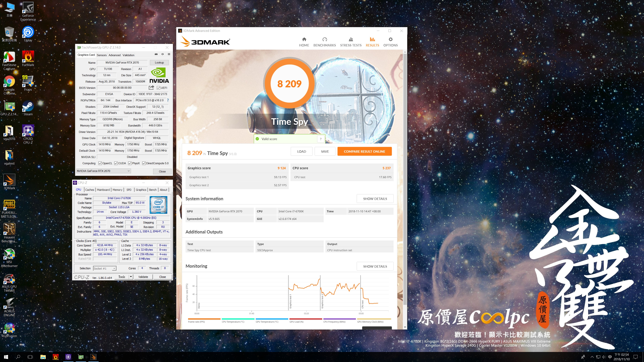Viewport: 644px width, 362px height.
Task: Toggle the CUDA checkbox
Action: click(116, 163)
